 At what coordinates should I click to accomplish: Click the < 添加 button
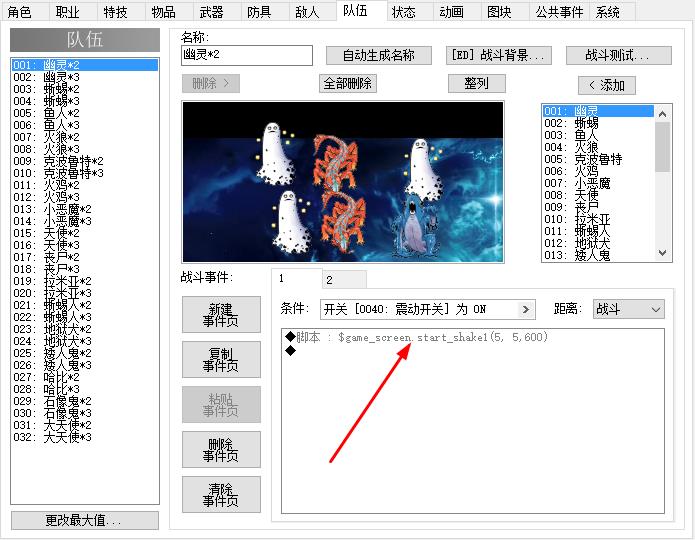click(x=606, y=85)
